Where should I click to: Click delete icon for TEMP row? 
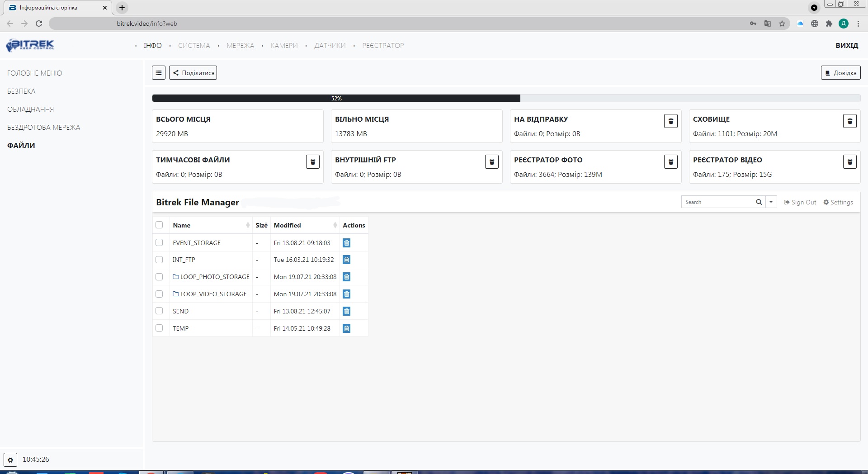coord(346,328)
